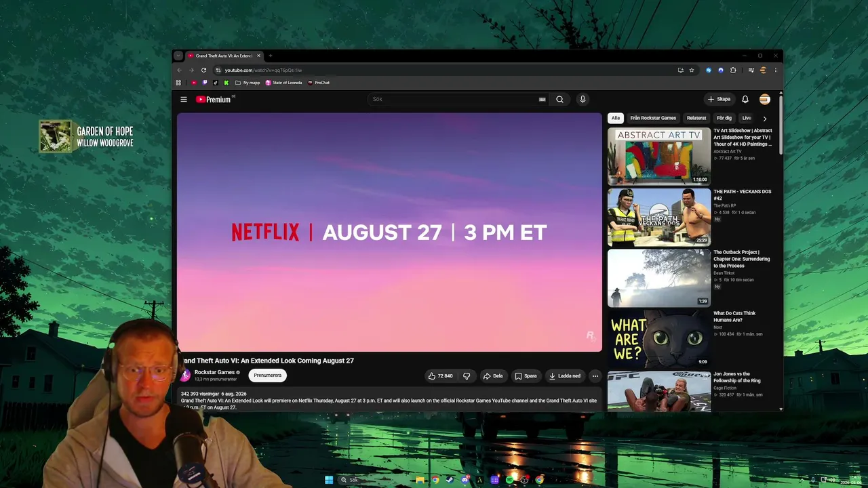The height and width of the screenshot is (488, 868).
Task: Save the video with Spara
Action: 526,376
